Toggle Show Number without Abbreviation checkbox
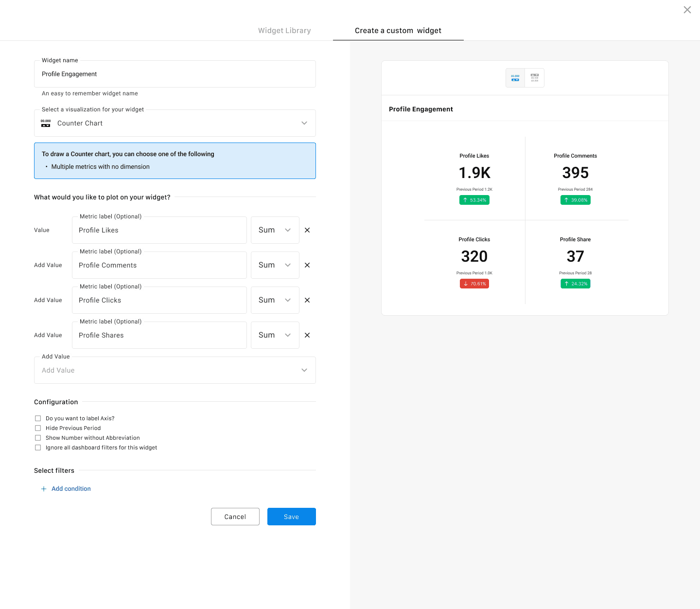 38,438
